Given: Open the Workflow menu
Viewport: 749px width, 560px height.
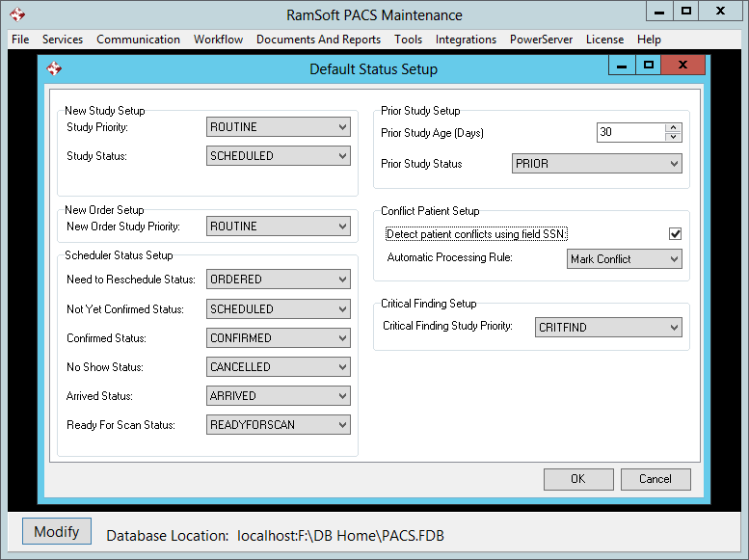Looking at the screenshot, I should coord(218,40).
